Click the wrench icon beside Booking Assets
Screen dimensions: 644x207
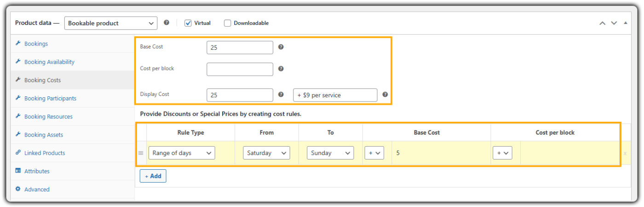[x=18, y=134]
